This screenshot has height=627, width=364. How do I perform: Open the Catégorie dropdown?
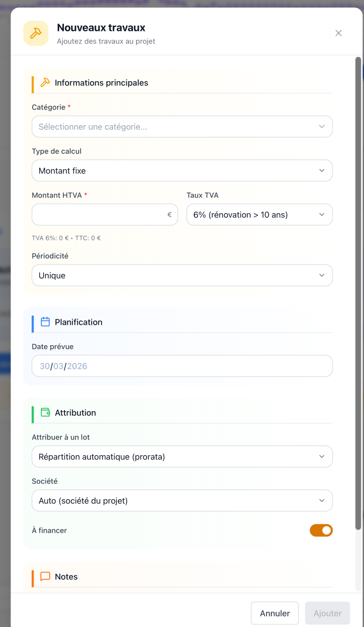182,126
